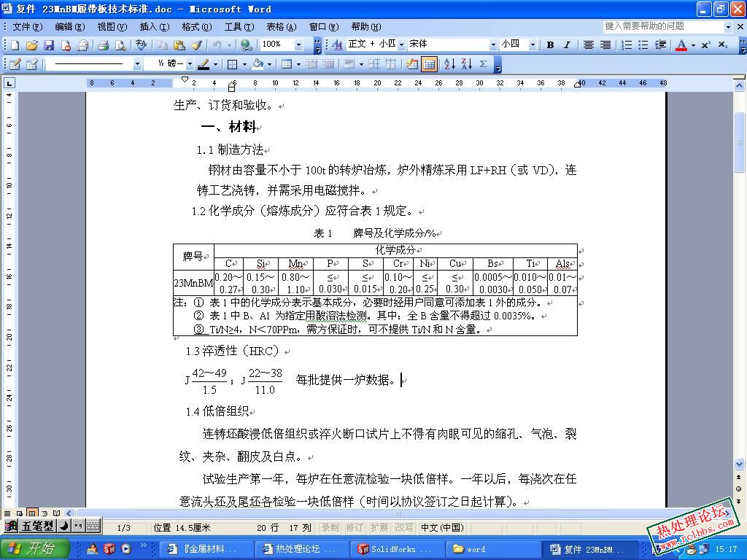
Task: Apply subscript formatting
Action: (x=723, y=45)
